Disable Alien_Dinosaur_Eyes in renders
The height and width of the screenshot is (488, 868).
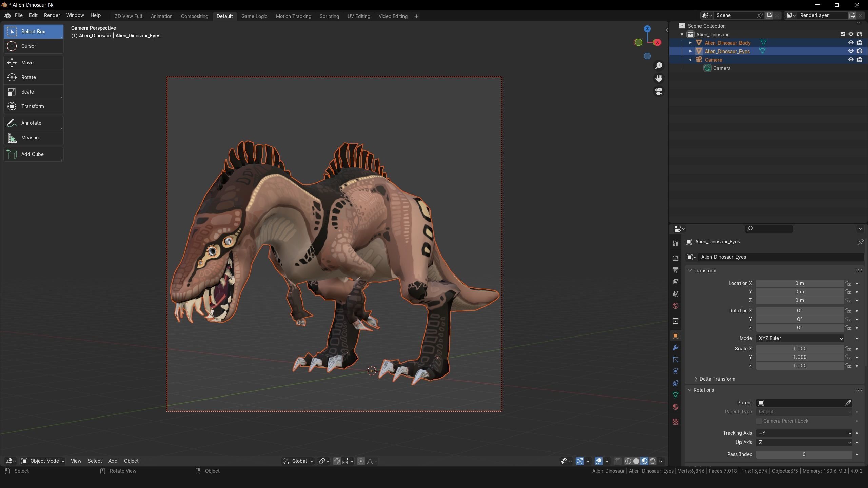click(860, 51)
